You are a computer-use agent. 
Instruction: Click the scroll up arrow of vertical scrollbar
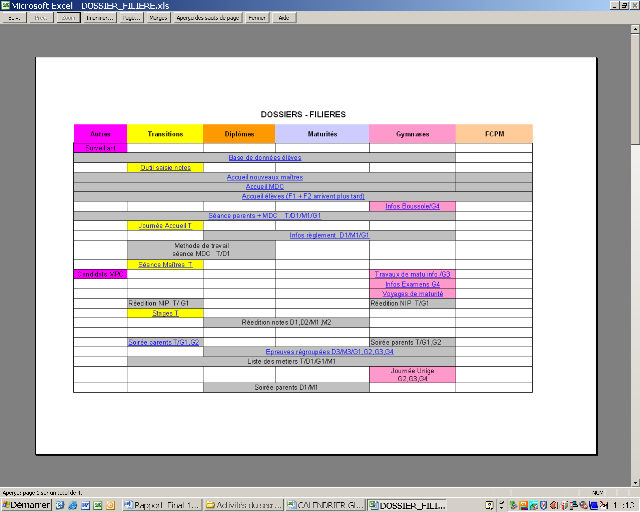(635, 29)
